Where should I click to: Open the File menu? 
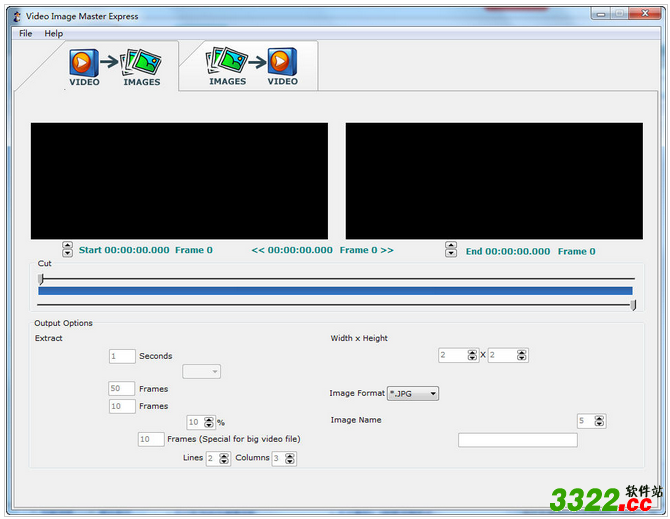pyautogui.click(x=26, y=33)
